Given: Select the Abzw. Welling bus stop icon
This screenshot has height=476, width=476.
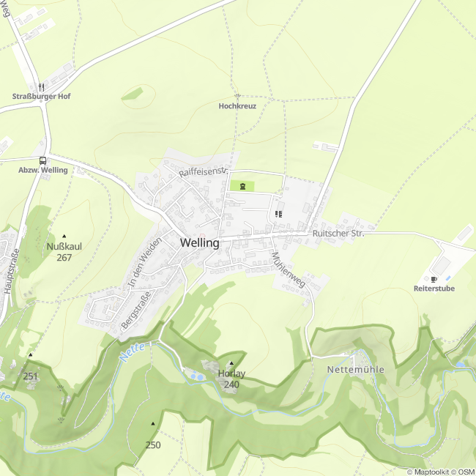Looking at the screenshot, I should click(42, 160).
